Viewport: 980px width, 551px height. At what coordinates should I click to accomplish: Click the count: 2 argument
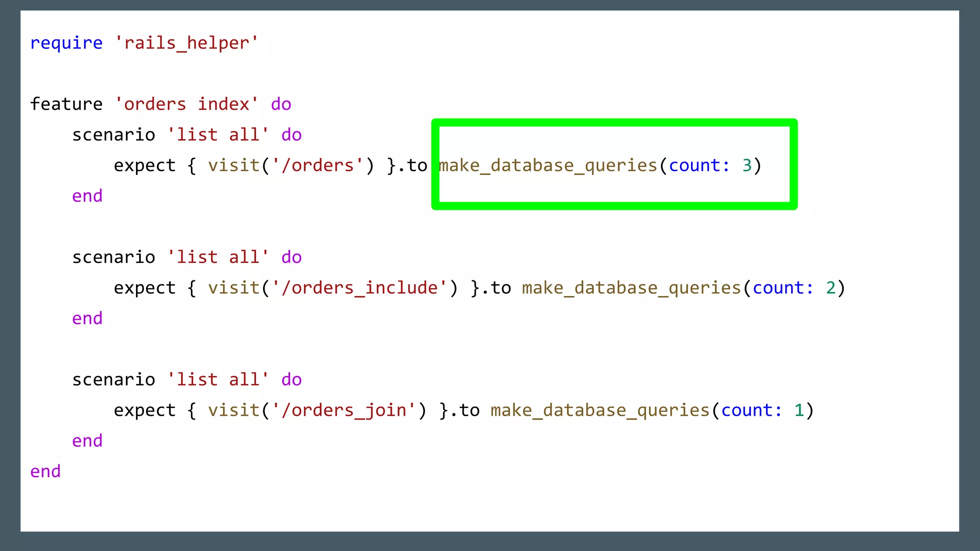pos(794,288)
